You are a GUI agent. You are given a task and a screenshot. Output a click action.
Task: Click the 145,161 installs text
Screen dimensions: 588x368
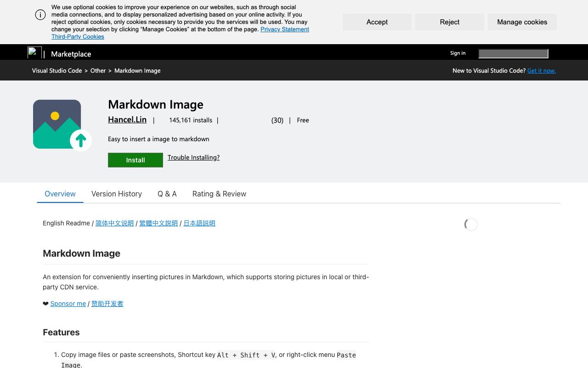coord(191,121)
